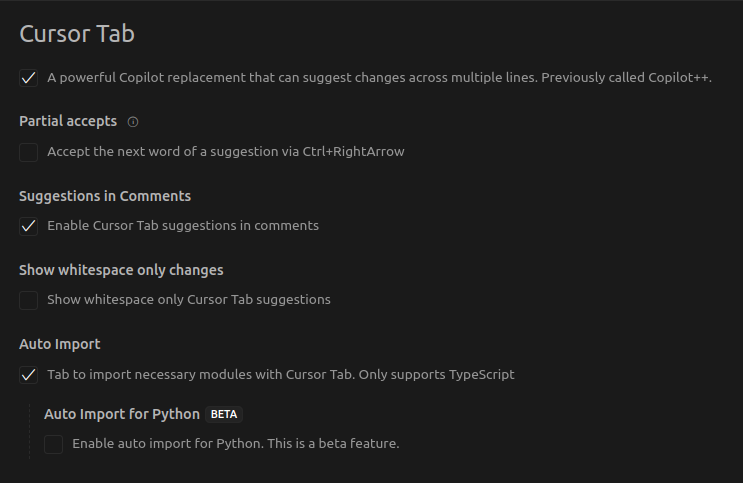The height and width of the screenshot is (483, 743).
Task: Click 'Enable auto import for Python' label text
Action: (x=236, y=444)
